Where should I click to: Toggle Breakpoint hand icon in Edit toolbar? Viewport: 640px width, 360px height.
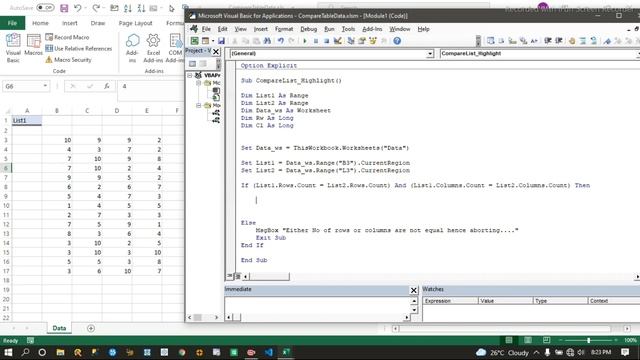(572, 41)
